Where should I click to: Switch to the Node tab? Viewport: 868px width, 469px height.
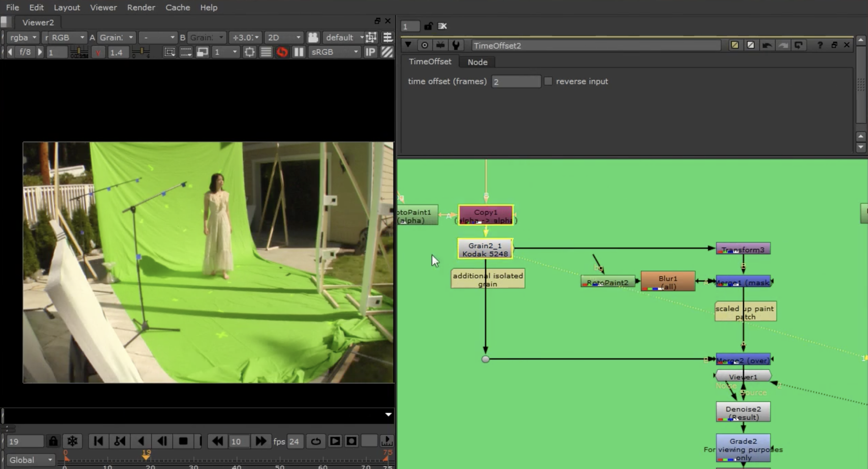[x=477, y=62]
